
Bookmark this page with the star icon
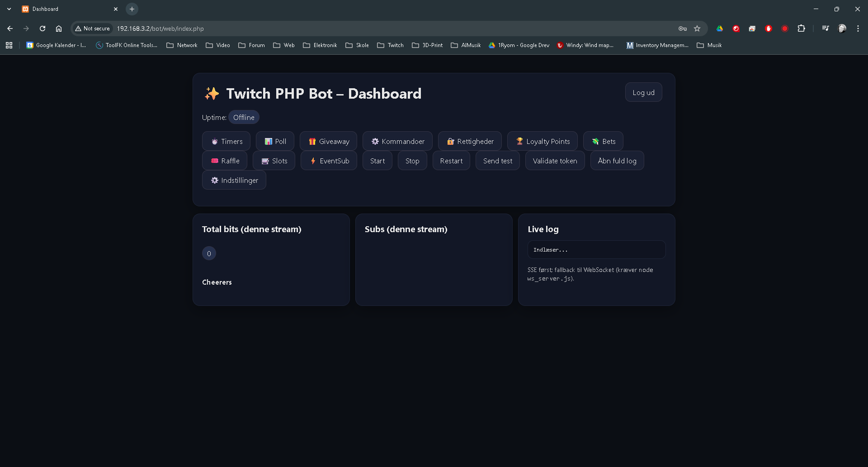tap(697, 29)
